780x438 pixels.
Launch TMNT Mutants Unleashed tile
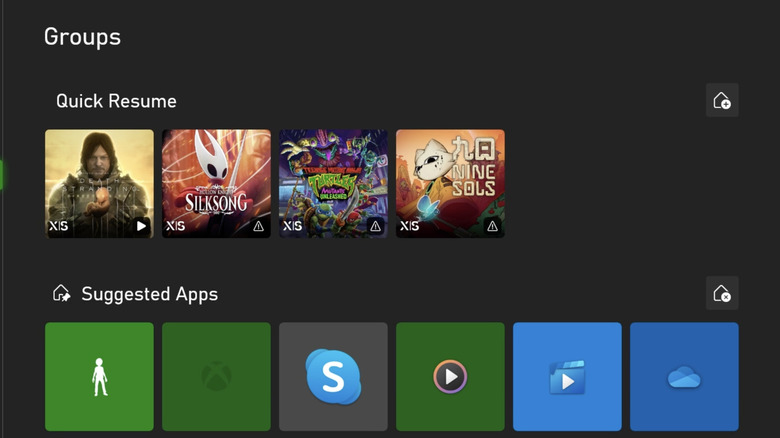click(333, 184)
